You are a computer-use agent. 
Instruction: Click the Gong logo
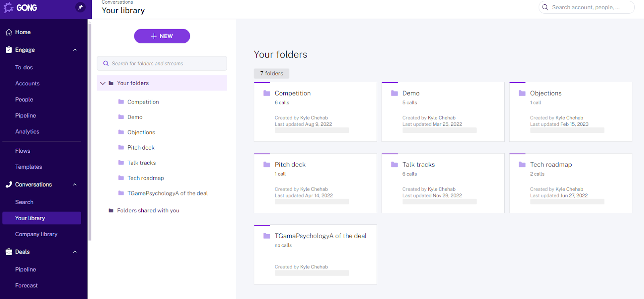click(21, 8)
